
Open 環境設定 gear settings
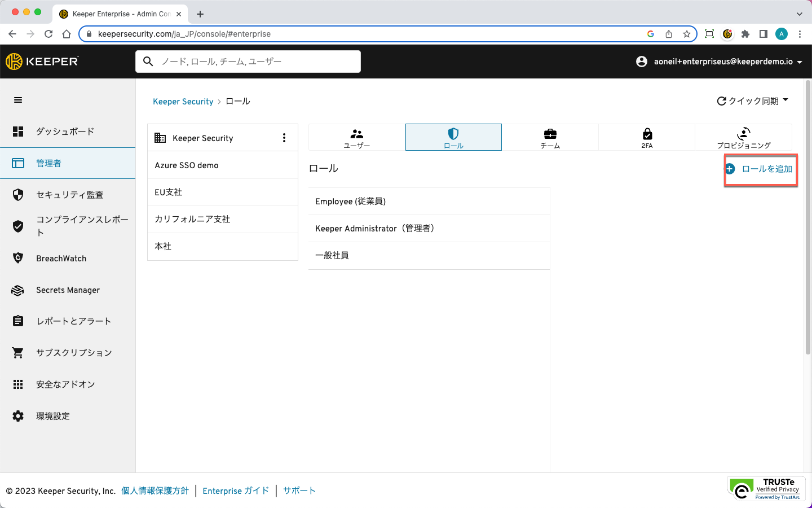click(x=52, y=416)
